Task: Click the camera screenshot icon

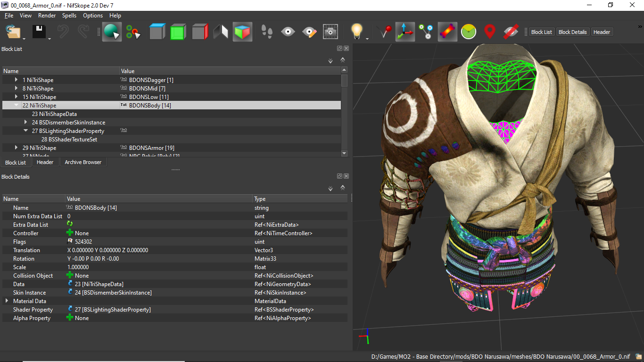Action: pyautogui.click(x=330, y=32)
